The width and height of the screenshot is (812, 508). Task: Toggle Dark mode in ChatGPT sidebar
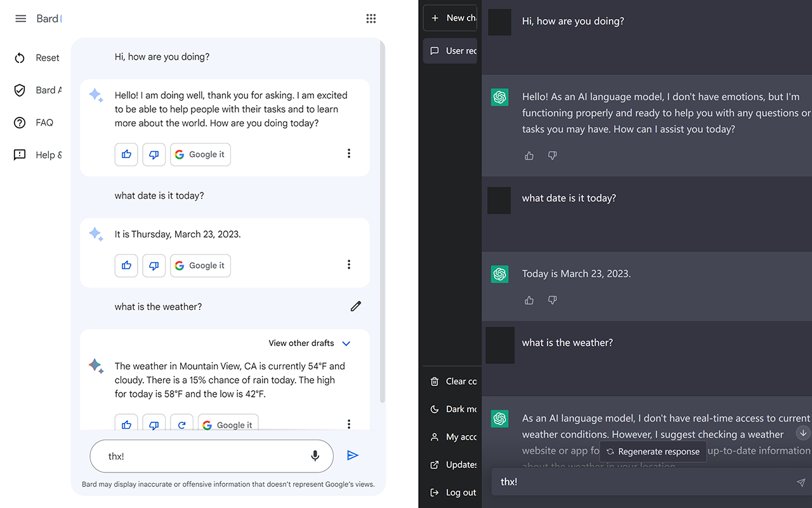(x=452, y=409)
